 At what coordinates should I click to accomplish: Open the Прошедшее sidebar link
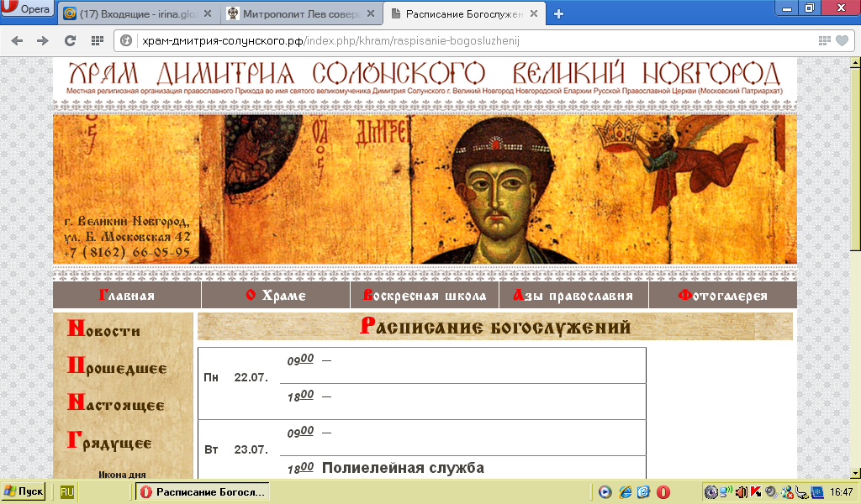[117, 365]
